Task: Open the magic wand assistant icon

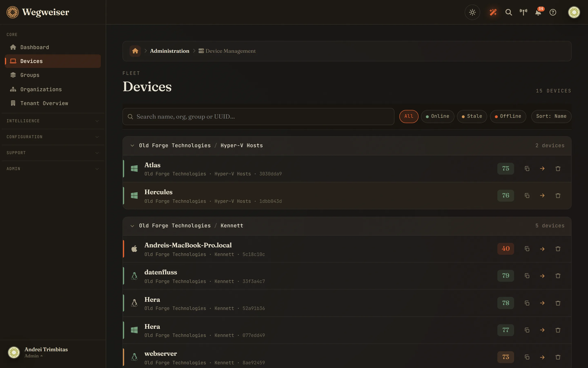Action: point(493,12)
